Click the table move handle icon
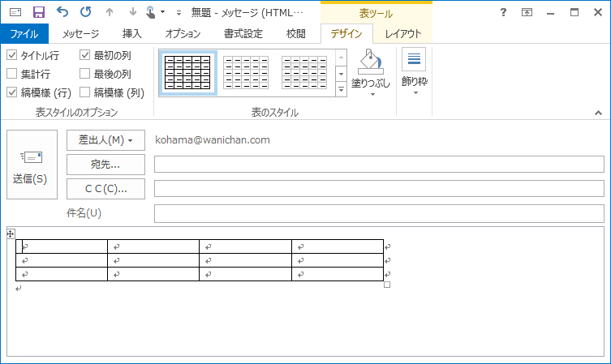This screenshot has width=611, height=364. pyautogui.click(x=11, y=233)
